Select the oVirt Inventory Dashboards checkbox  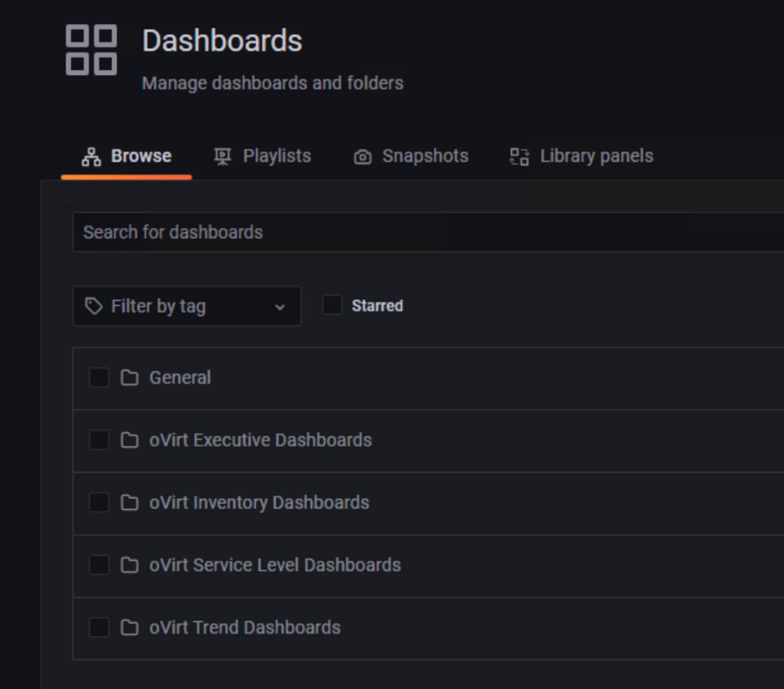point(99,502)
